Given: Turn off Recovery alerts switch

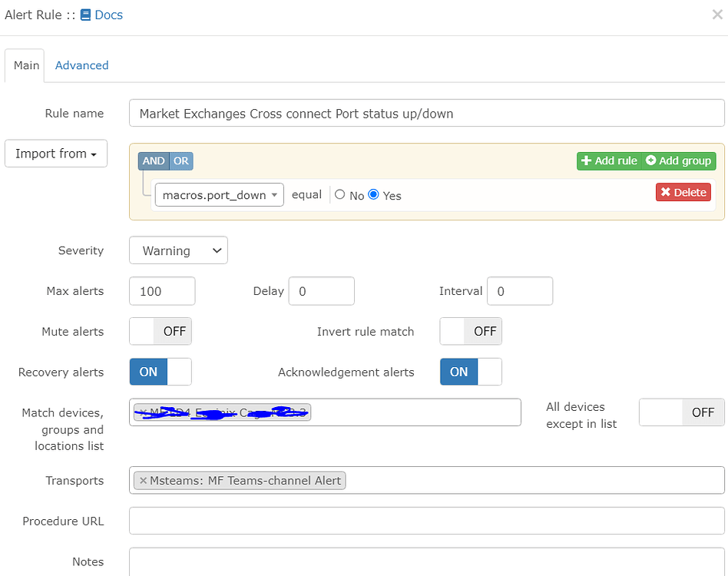Looking at the screenshot, I should pyautogui.click(x=160, y=372).
